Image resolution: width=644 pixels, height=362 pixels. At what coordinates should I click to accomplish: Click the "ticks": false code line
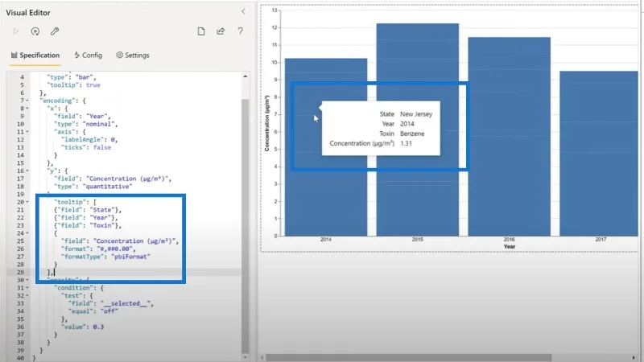[x=86, y=147]
